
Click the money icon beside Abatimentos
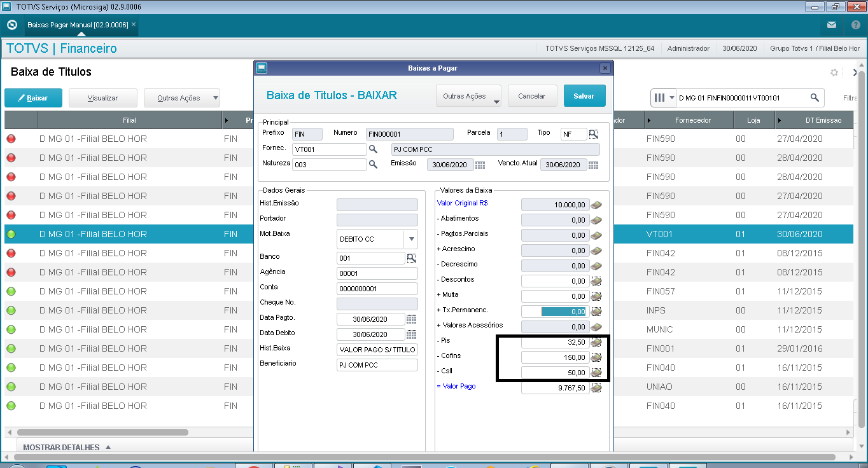596,220
